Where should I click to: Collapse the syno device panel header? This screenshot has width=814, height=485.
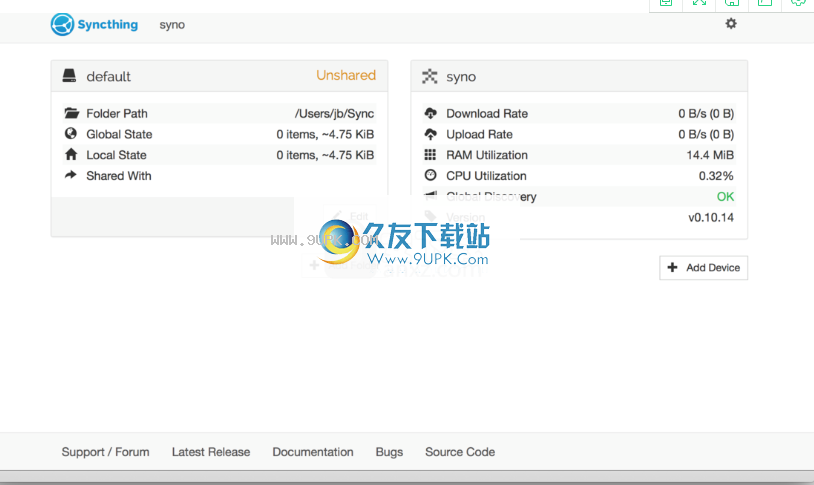(x=579, y=76)
